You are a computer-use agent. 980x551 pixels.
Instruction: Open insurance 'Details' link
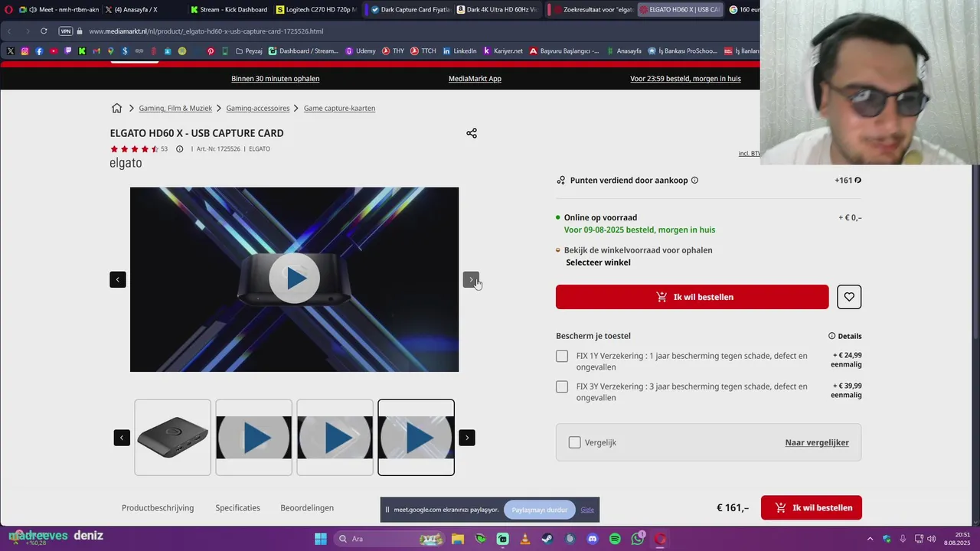pyautogui.click(x=845, y=336)
